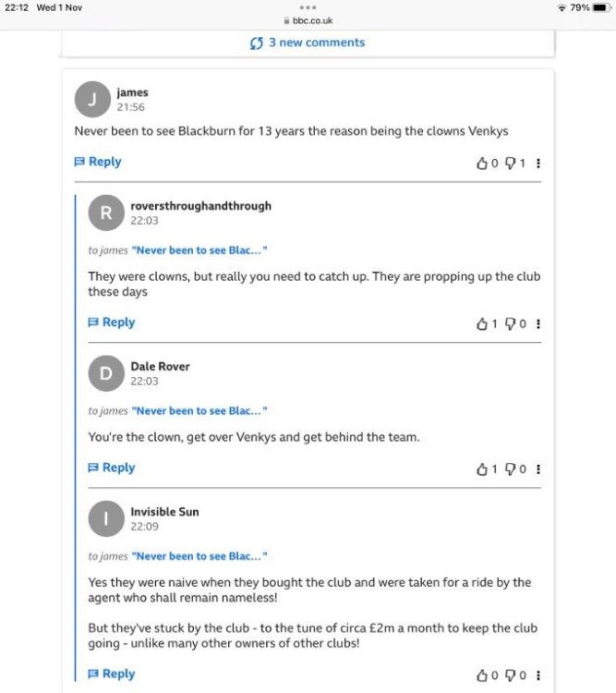Dislike Invisible Sun's comment
The image size is (616, 693).
click(510, 675)
